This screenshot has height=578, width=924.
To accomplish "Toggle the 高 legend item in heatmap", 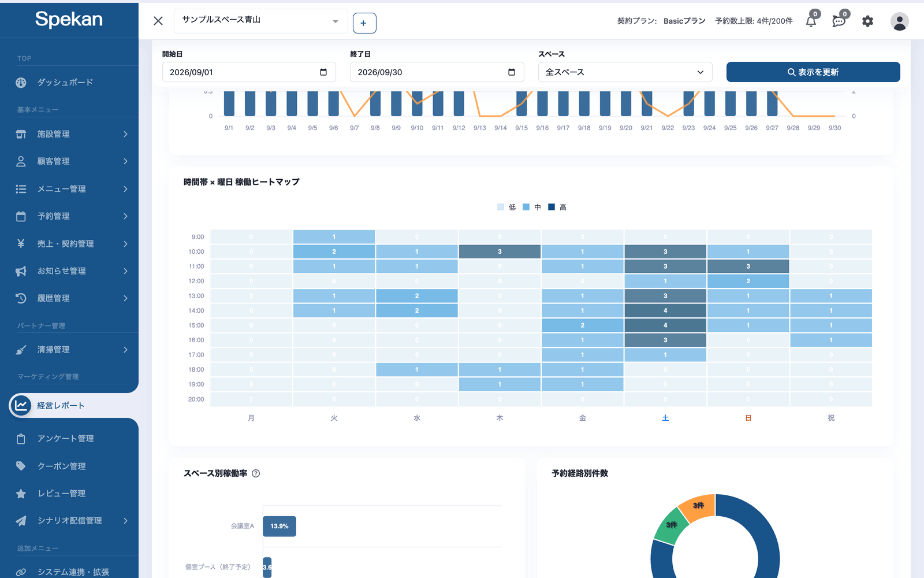I will [x=557, y=207].
